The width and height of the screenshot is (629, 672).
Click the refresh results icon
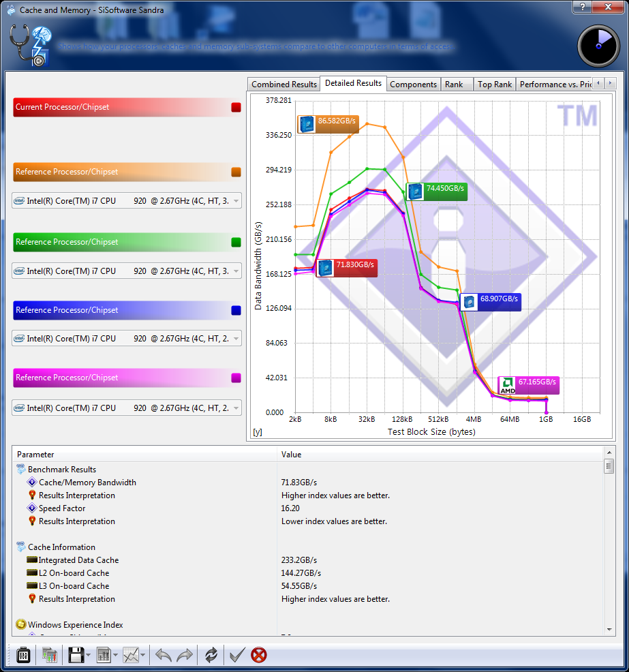pos(211,655)
